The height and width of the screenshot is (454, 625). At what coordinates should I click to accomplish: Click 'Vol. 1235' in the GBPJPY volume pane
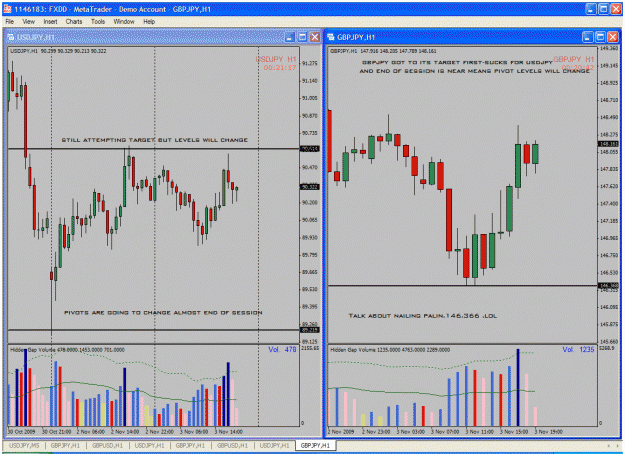coord(578,350)
